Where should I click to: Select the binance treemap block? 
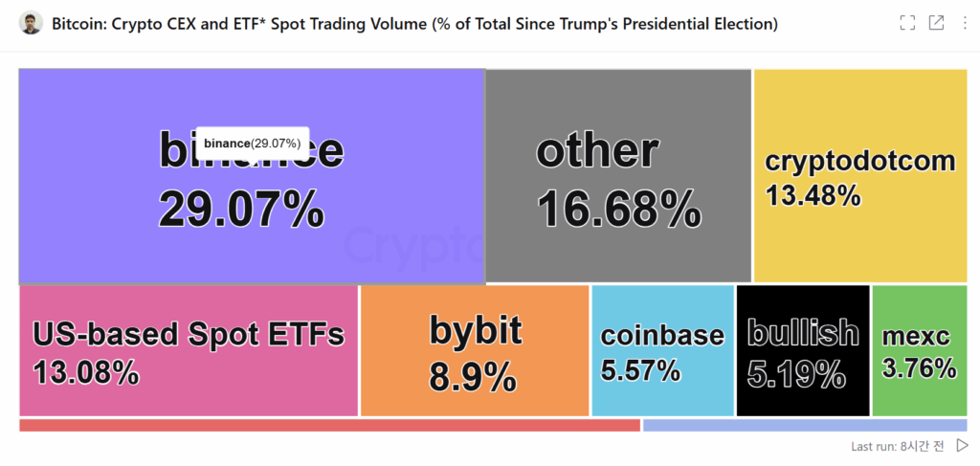tap(252, 176)
